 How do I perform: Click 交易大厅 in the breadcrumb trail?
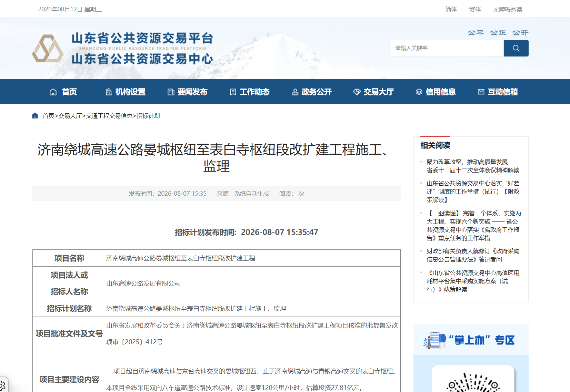pyautogui.click(x=70, y=116)
